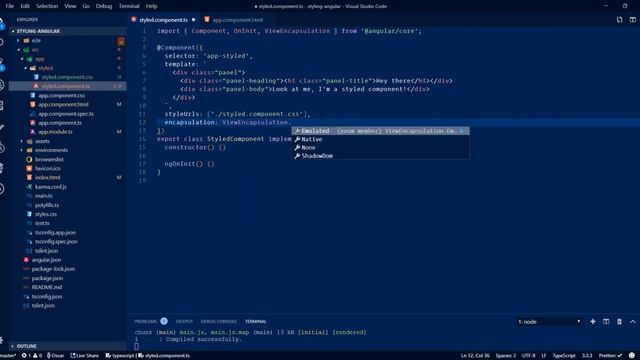
Task: Create a new terminal with the plus icon
Action: tap(593, 322)
